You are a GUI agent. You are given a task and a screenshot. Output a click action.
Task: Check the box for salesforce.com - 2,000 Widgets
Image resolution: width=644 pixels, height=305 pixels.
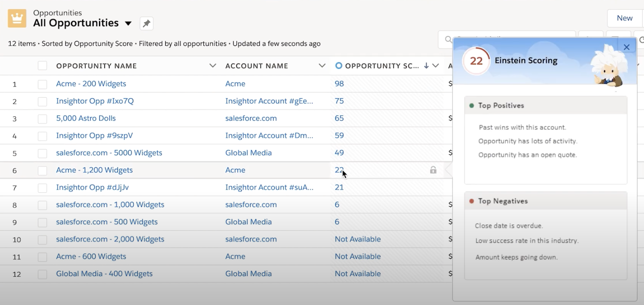pyautogui.click(x=43, y=240)
